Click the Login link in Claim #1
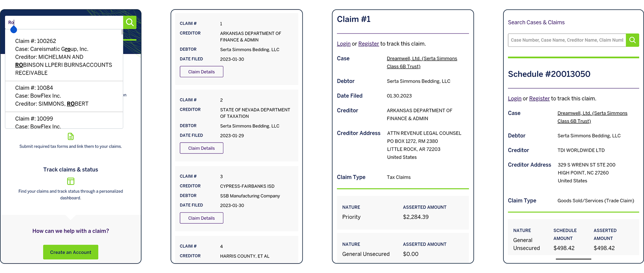Screen dimensions: 644x273 (x=343, y=44)
